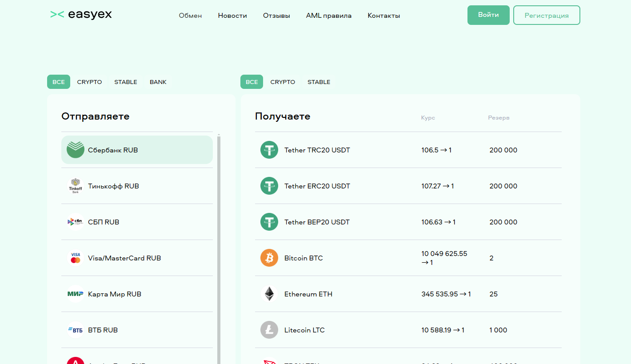Select Tether ERC20 USDT label
The height and width of the screenshot is (364, 631).
317,186
